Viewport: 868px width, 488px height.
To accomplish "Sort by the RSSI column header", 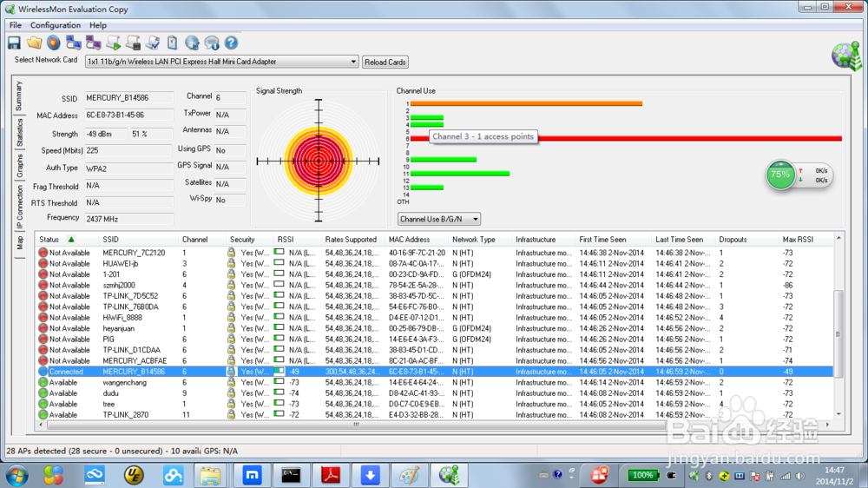I will pyautogui.click(x=297, y=240).
